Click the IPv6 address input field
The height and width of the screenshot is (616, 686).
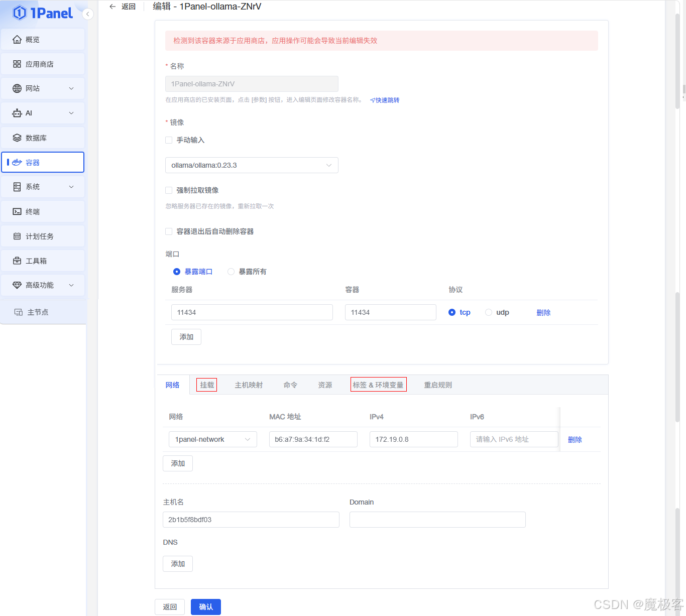point(514,439)
